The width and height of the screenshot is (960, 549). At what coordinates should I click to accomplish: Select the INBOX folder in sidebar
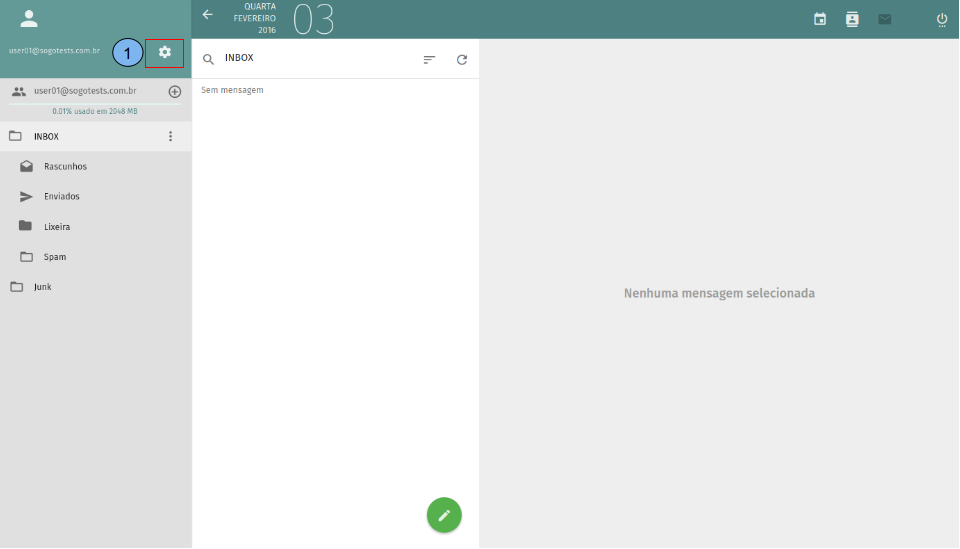47,136
